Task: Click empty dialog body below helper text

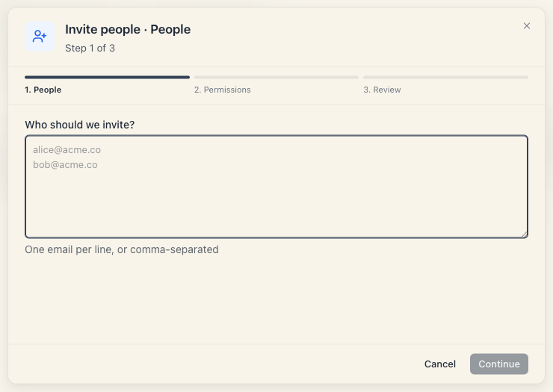Action: coord(276,299)
